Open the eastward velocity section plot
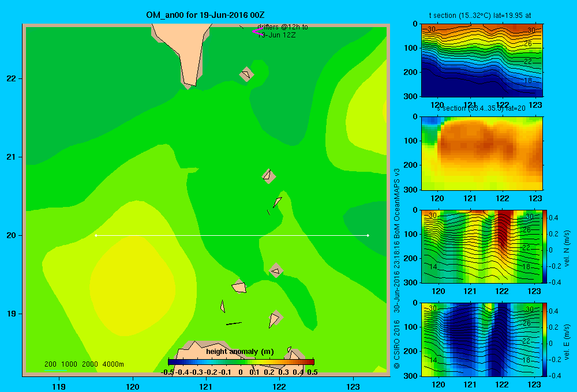Viewport: 577px width, 392px height. (x=482, y=340)
